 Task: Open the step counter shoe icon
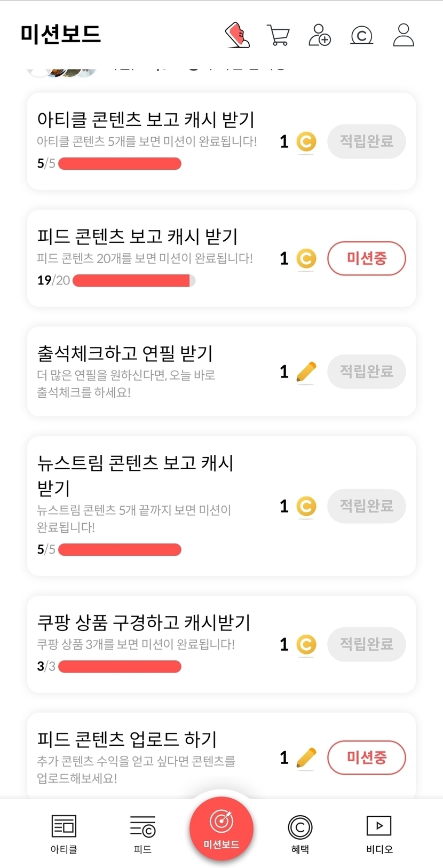pyautogui.click(x=238, y=35)
